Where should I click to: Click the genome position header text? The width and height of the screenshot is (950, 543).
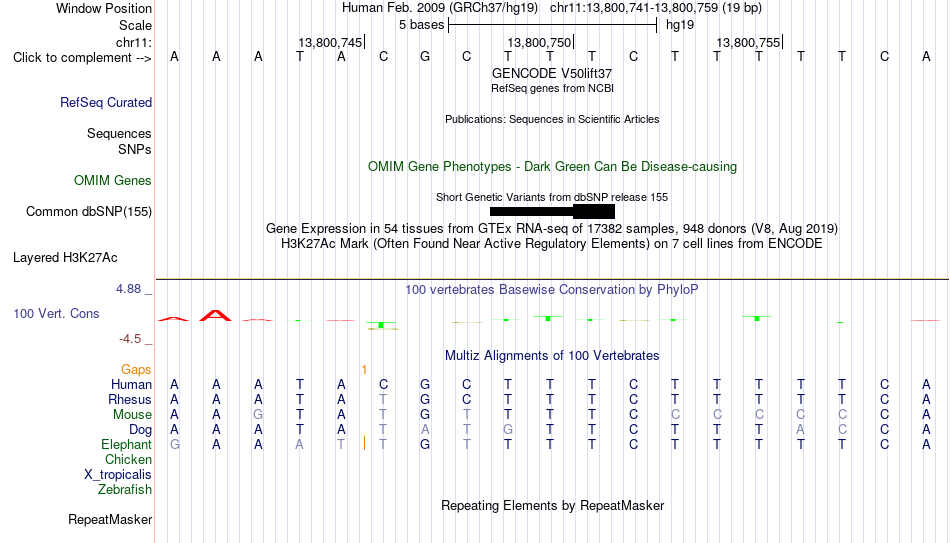pos(552,8)
